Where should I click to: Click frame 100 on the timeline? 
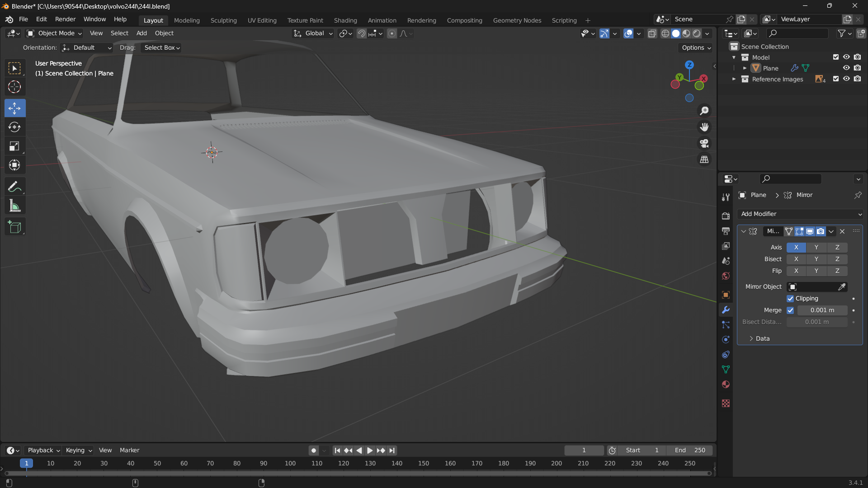pos(290,464)
